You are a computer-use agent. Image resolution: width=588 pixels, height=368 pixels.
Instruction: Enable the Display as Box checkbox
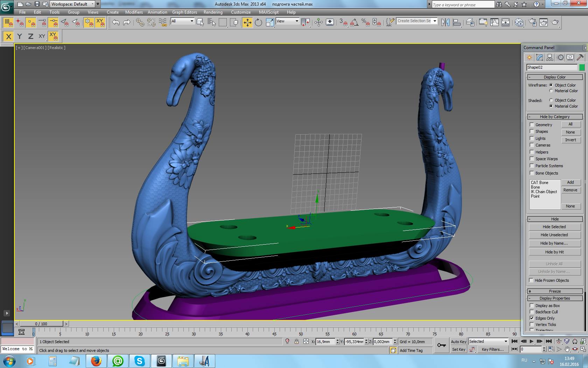(532, 305)
